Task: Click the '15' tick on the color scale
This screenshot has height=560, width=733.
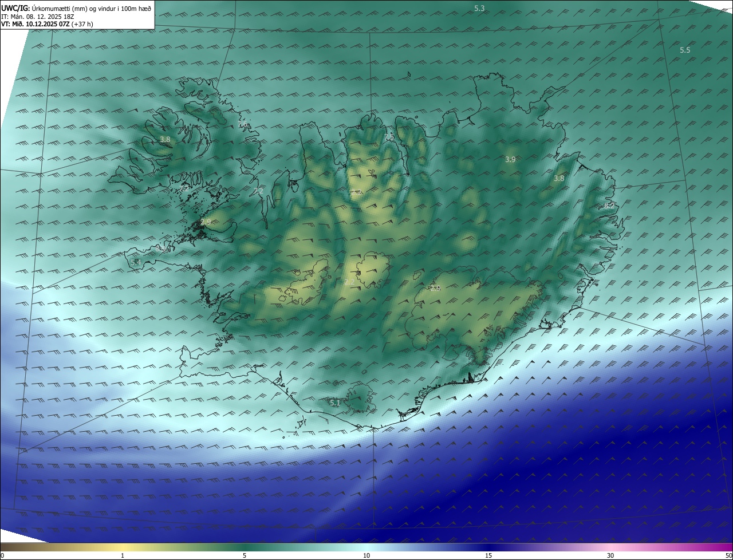Action: (x=488, y=556)
